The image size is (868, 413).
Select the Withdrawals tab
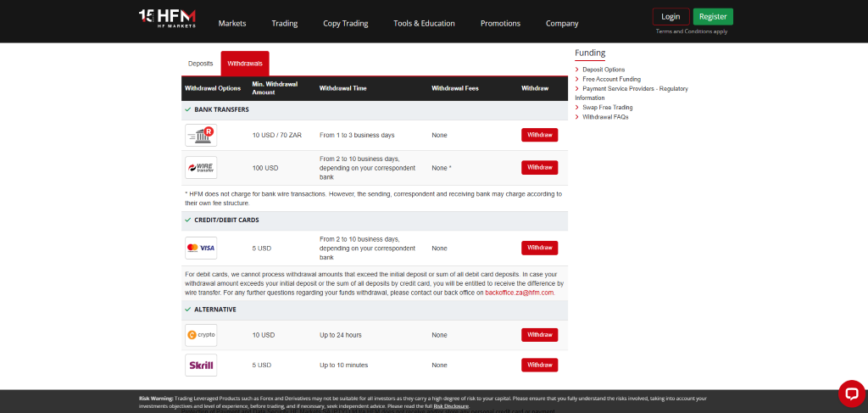coord(245,64)
